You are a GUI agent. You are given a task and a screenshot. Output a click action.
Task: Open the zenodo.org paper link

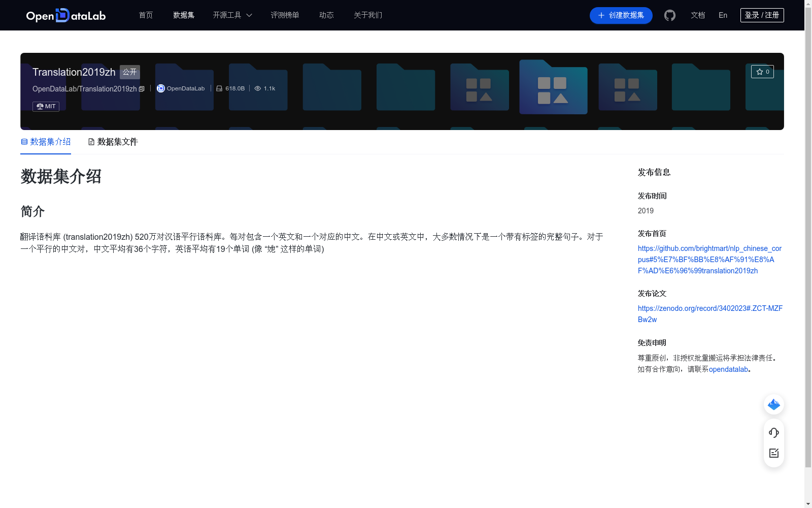coord(710,314)
